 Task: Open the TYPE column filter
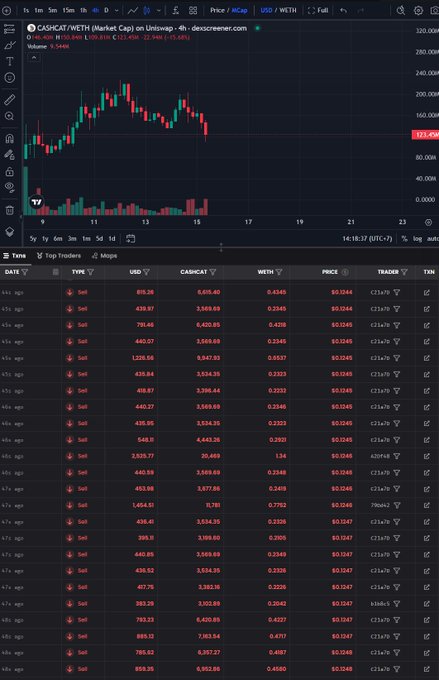(x=90, y=272)
